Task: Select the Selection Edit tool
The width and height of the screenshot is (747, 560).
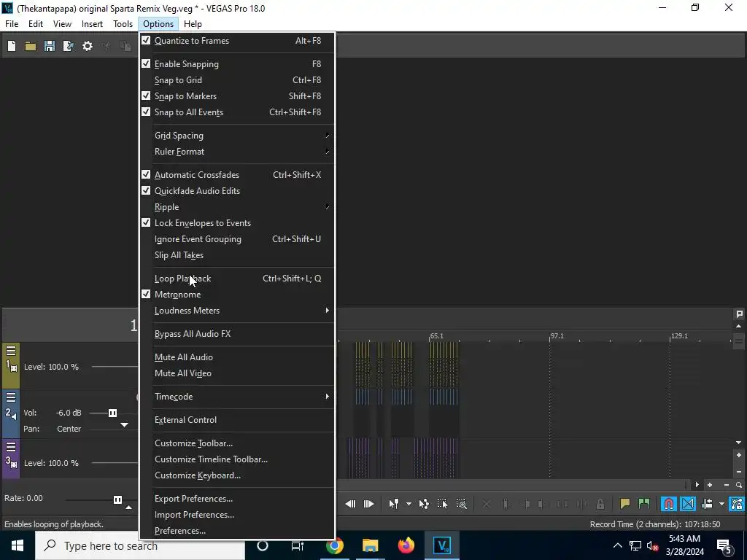Action: tap(442, 504)
